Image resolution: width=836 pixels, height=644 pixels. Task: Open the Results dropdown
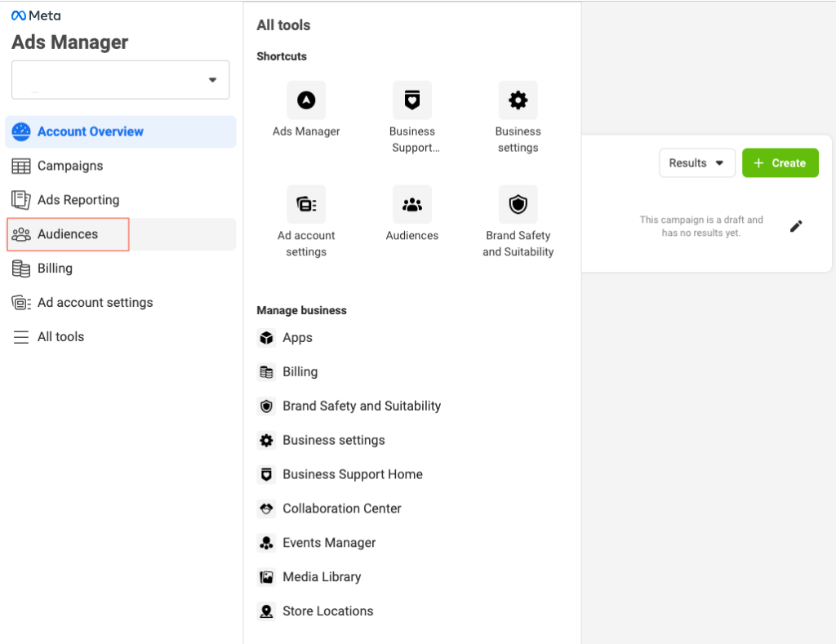696,162
